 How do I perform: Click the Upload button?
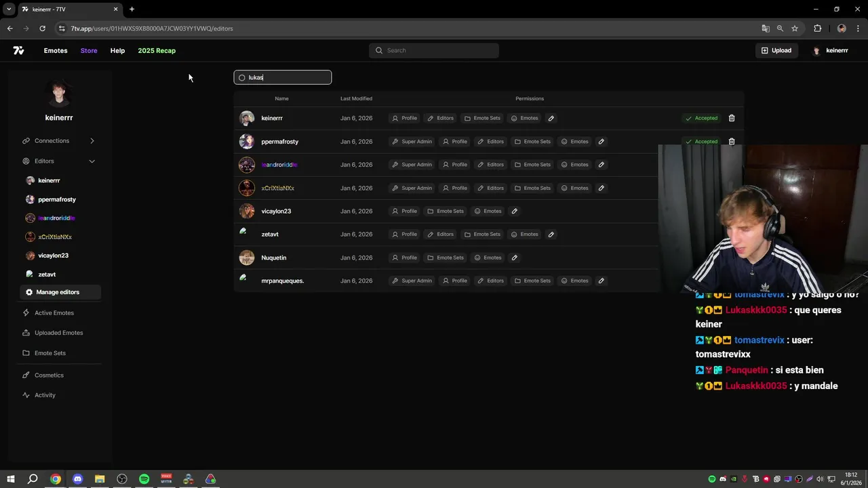pyautogui.click(x=776, y=50)
